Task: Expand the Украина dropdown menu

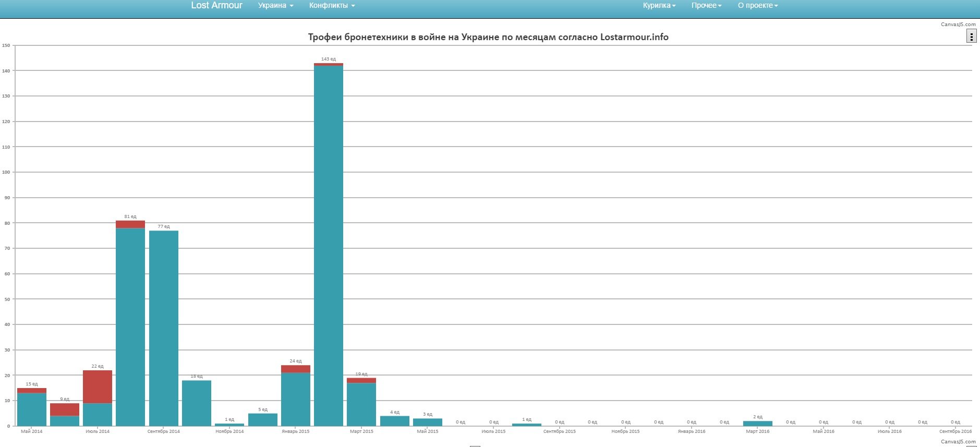Action: pos(275,5)
